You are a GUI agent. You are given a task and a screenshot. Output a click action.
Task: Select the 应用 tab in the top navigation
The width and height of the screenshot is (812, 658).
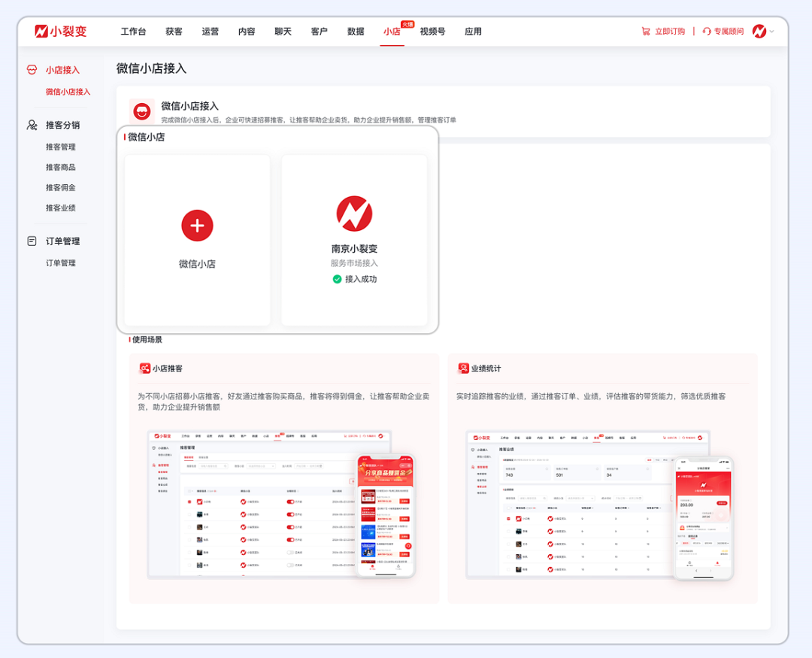(473, 32)
